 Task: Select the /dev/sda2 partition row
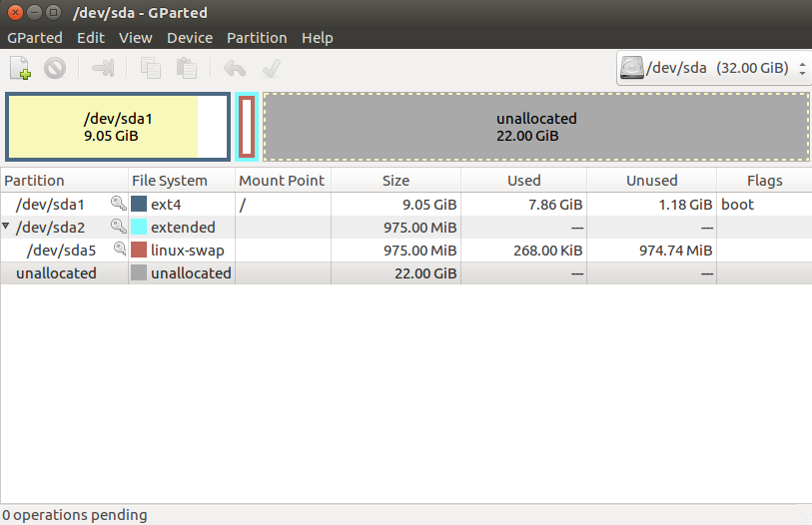coord(406,227)
